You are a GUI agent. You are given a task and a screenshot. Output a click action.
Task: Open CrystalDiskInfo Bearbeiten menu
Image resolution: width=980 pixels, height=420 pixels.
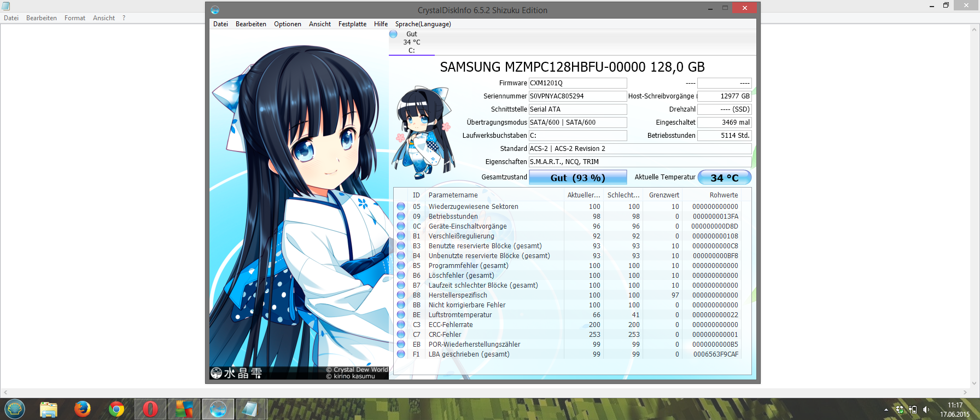point(251,24)
